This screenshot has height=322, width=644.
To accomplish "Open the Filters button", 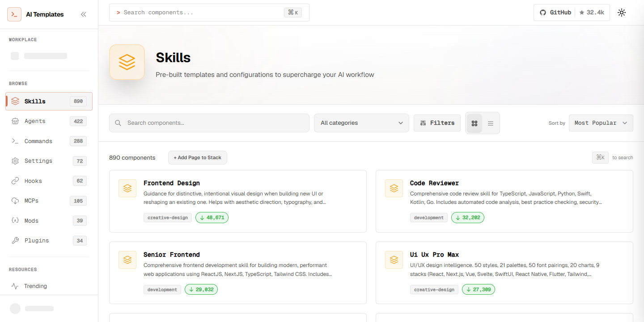I will [x=437, y=123].
